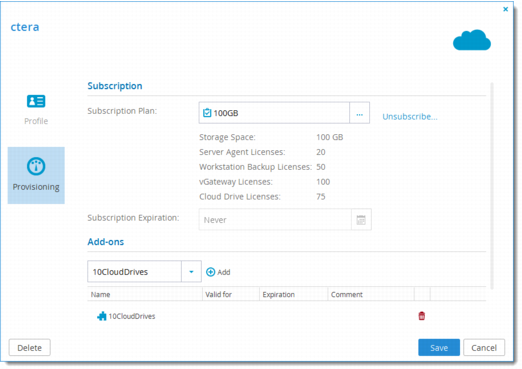Viewport: 522px width, 369px height.
Task: Click the Cancel button
Action: (x=484, y=348)
